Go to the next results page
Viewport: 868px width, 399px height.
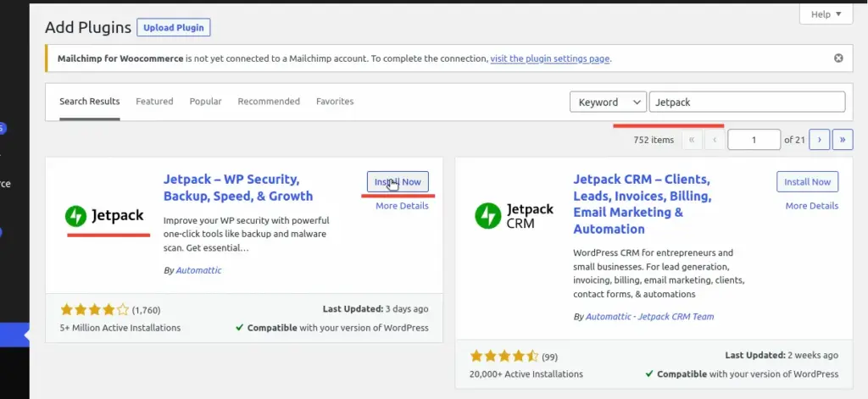[820, 140]
